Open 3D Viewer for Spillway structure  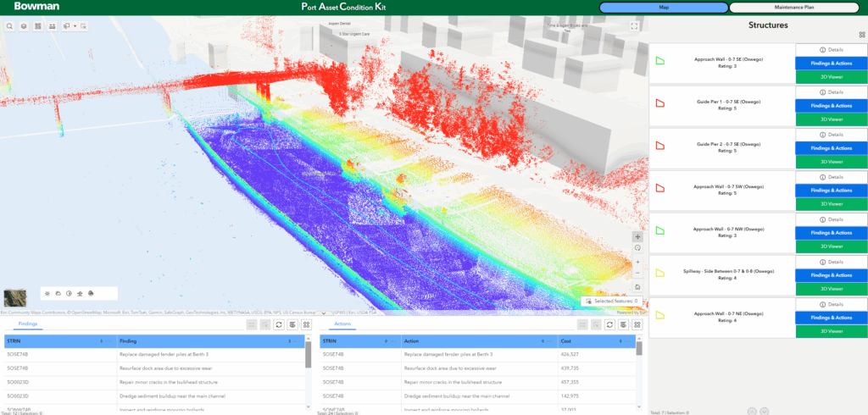(831, 289)
